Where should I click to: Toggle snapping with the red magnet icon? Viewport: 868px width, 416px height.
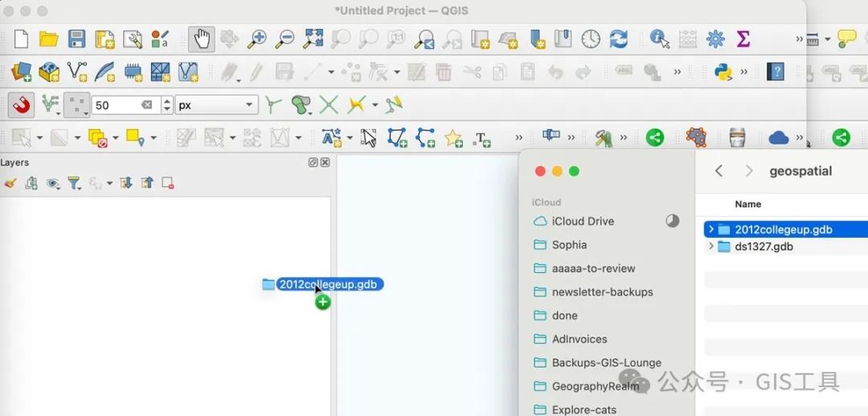(x=22, y=104)
